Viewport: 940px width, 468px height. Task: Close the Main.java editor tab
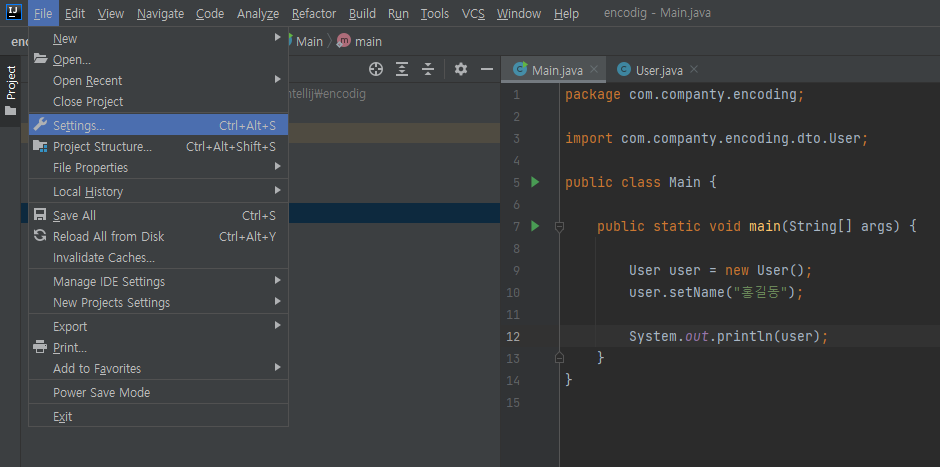[594, 70]
